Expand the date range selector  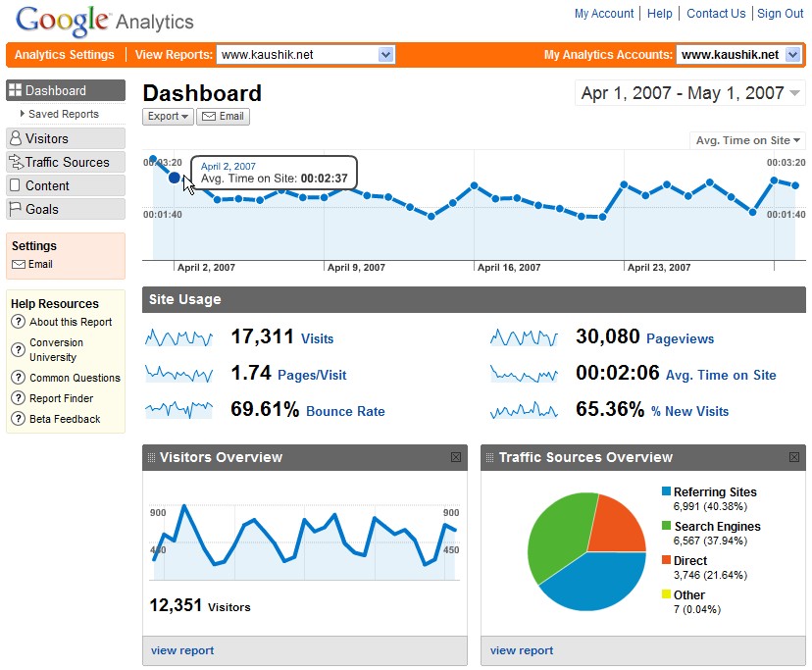(x=794, y=94)
